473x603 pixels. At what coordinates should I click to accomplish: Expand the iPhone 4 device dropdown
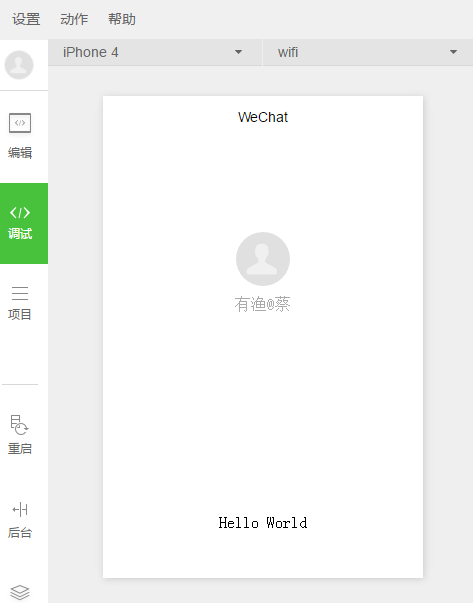pyautogui.click(x=155, y=52)
